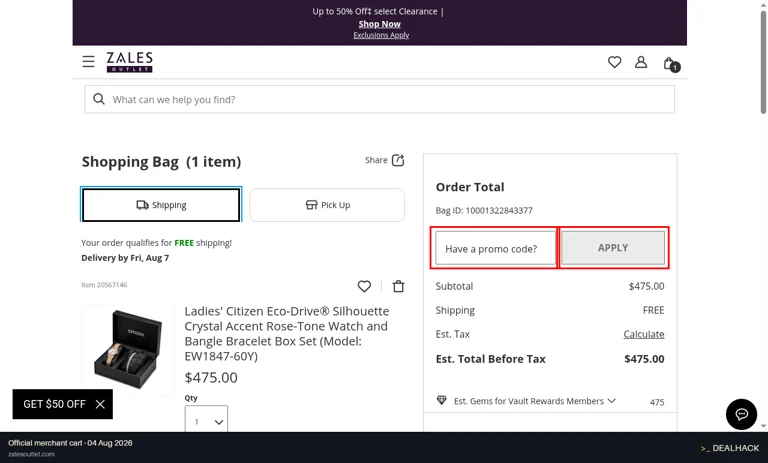Click the Est. Total Before Tax amount

coord(644,359)
